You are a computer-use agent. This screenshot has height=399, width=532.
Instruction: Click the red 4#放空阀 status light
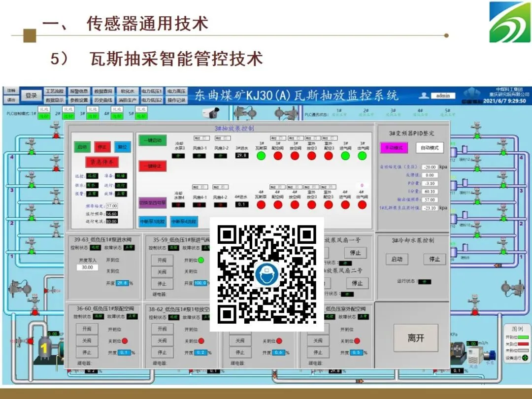[295, 204]
